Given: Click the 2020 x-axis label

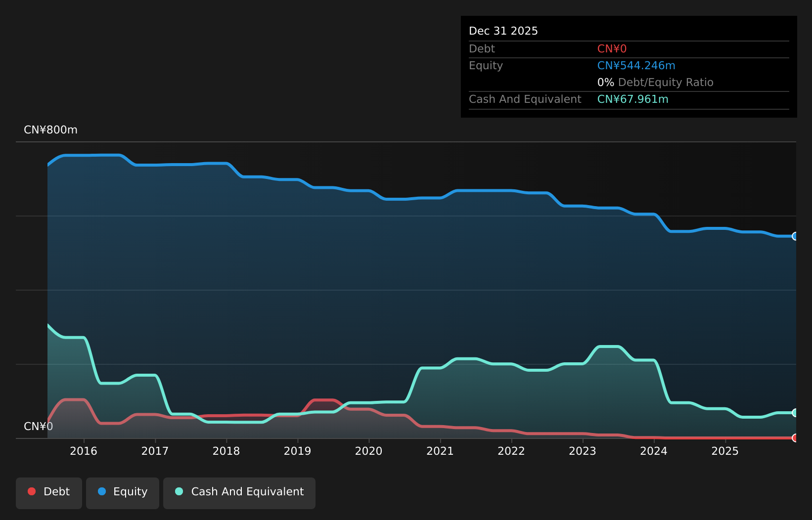Looking at the screenshot, I should click(368, 451).
